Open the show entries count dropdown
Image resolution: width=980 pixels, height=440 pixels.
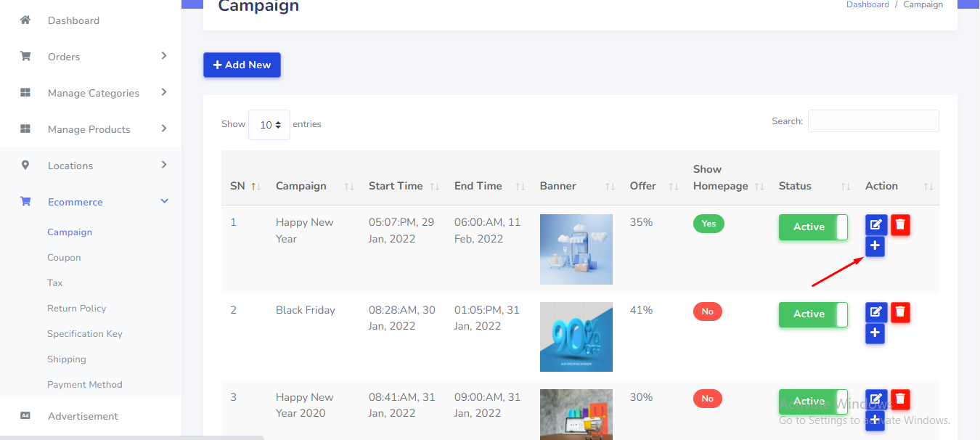(269, 125)
